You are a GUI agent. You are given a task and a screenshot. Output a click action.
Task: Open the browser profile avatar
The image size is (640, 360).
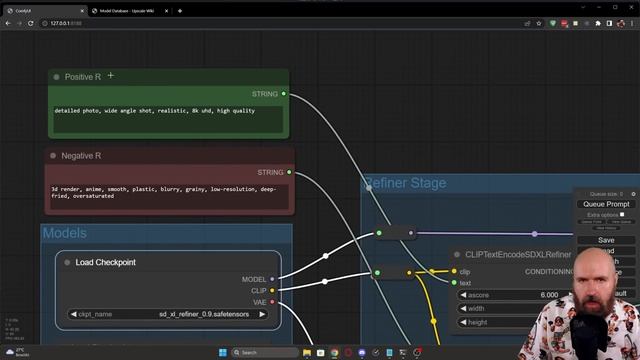tap(621, 24)
